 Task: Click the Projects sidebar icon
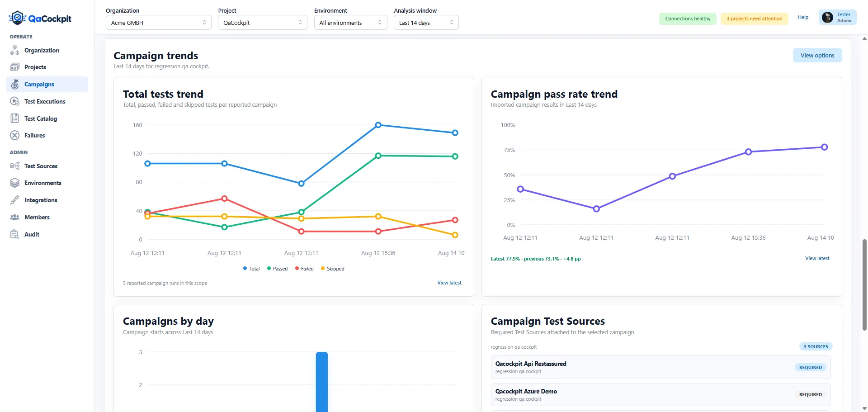(15, 67)
